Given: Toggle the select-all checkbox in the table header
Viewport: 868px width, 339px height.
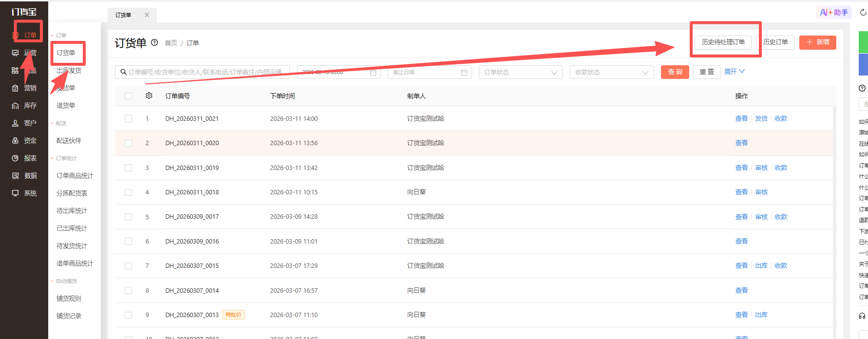Looking at the screenshot, I should tap(129, 96).
